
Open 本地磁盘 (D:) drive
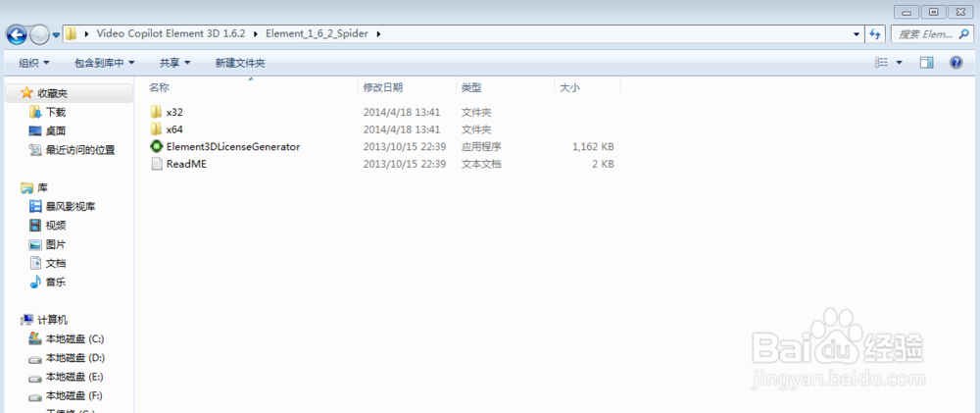(x=75, y=358)
